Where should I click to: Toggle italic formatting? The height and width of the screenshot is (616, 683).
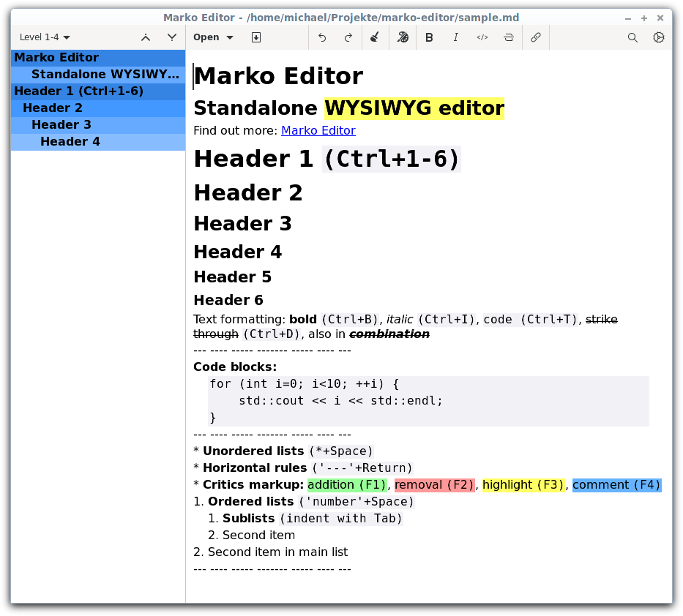coord(455,37)
